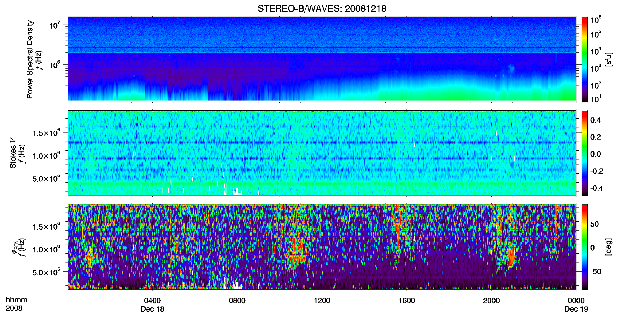The image size is (644, 332).
Task: Click the 0.4 label on the Stokes V color bar
Action: pos(595,120)
